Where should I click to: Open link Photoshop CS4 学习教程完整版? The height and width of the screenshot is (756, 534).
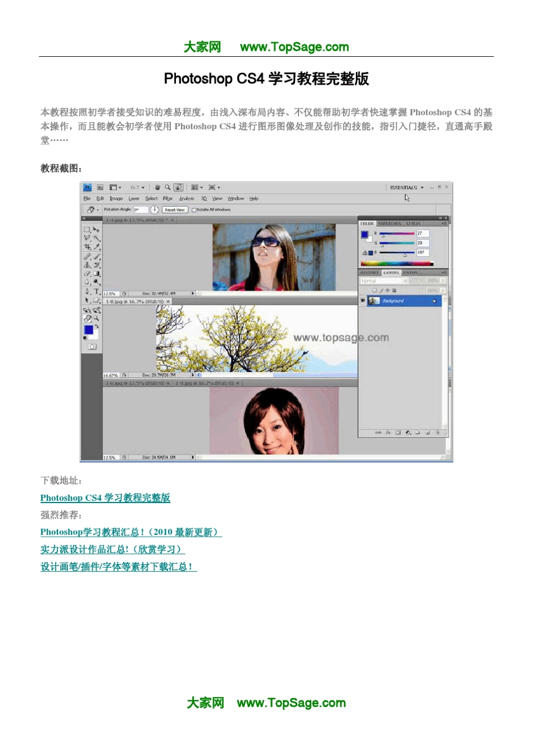(x=105, y=498)
